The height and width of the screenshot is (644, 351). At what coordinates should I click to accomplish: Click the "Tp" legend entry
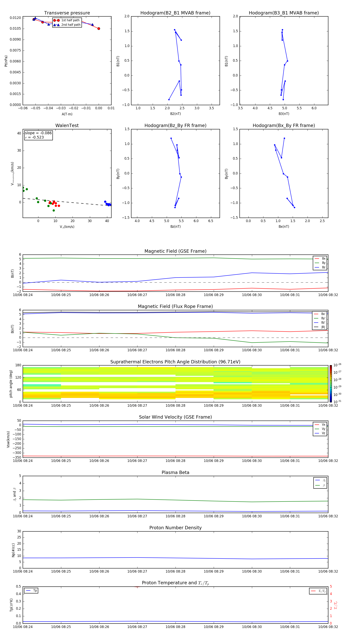(31, 591)
